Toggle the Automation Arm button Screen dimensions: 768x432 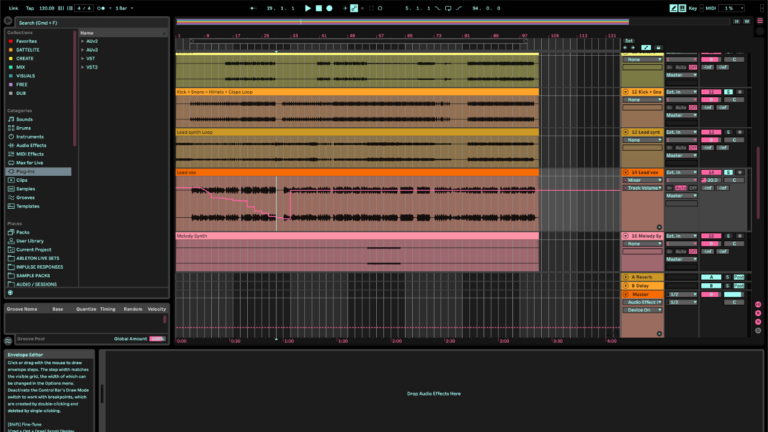pyautogui.click(x=354, y=8)
